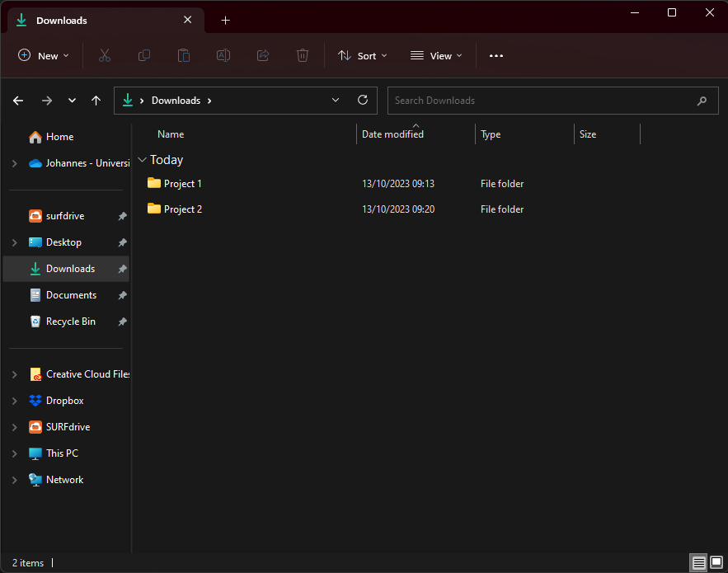Expand the This PC tree node

click(x=14, y=453)
